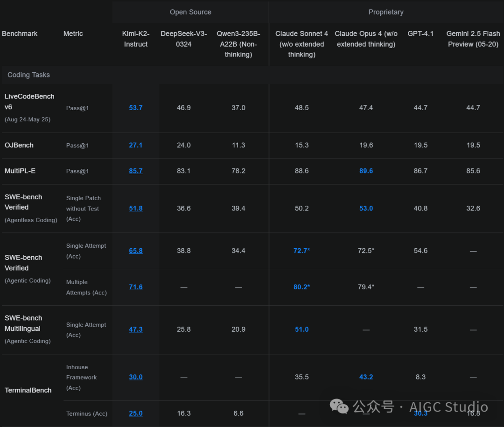The image size is (504, 427).
Task: Click the Qwen3-235B-A22B column header
Action: [238, 44]
